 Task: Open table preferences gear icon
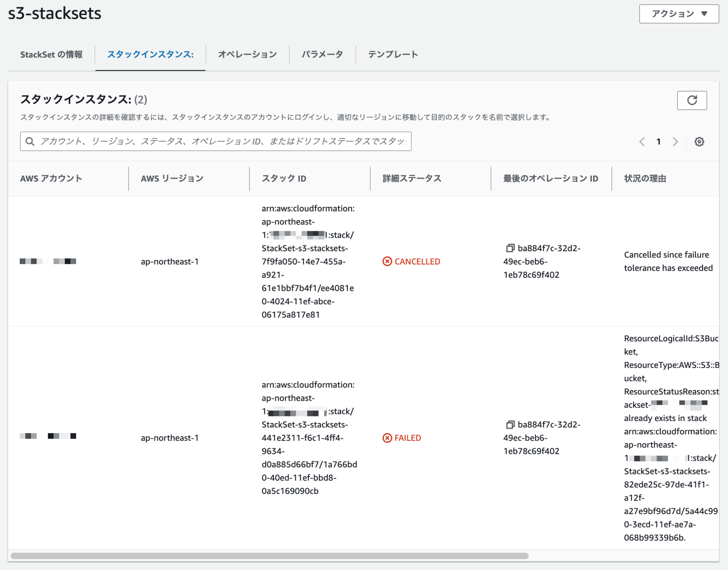(699, 142)
